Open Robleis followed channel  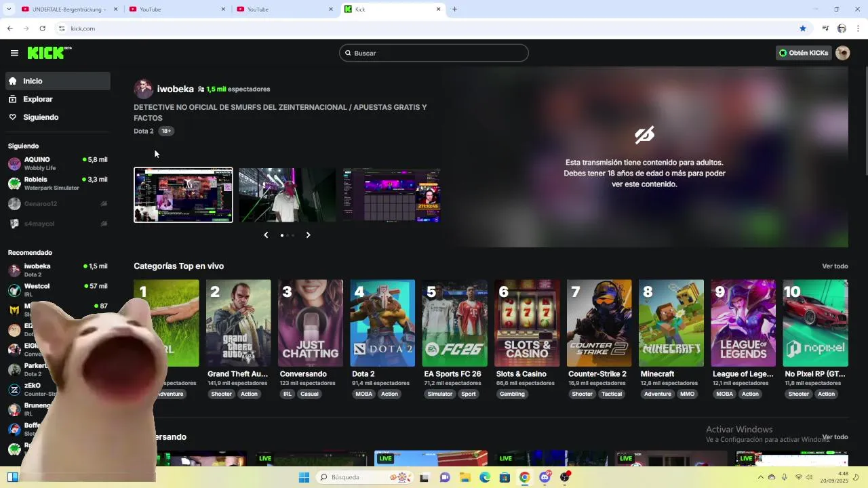click(58, 183)
